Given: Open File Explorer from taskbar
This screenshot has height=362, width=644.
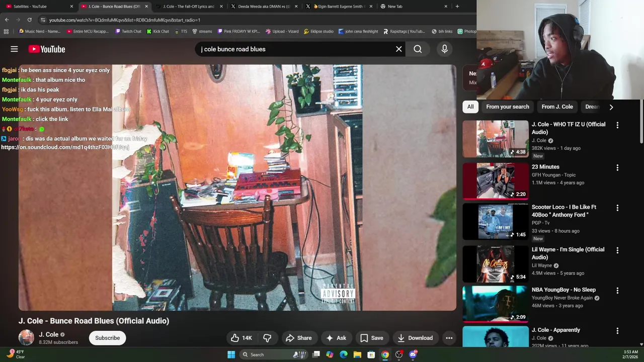Looking at the screenshot, I should click(357, 354).
